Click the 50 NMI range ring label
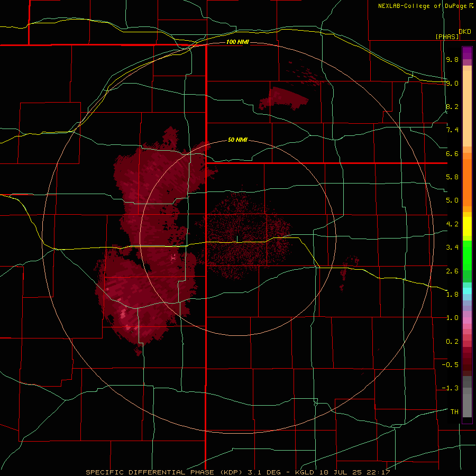476x476 pixels. 237,140
